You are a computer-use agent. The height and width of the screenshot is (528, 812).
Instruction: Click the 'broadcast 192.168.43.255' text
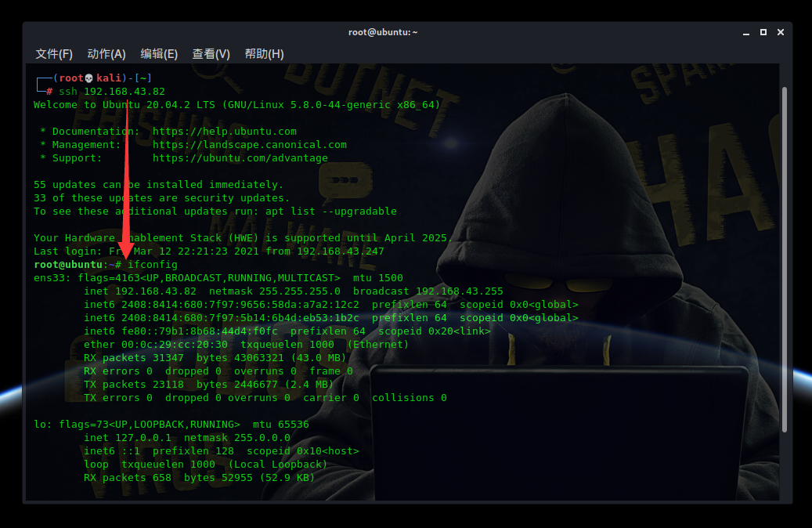[x=428, y=291]
